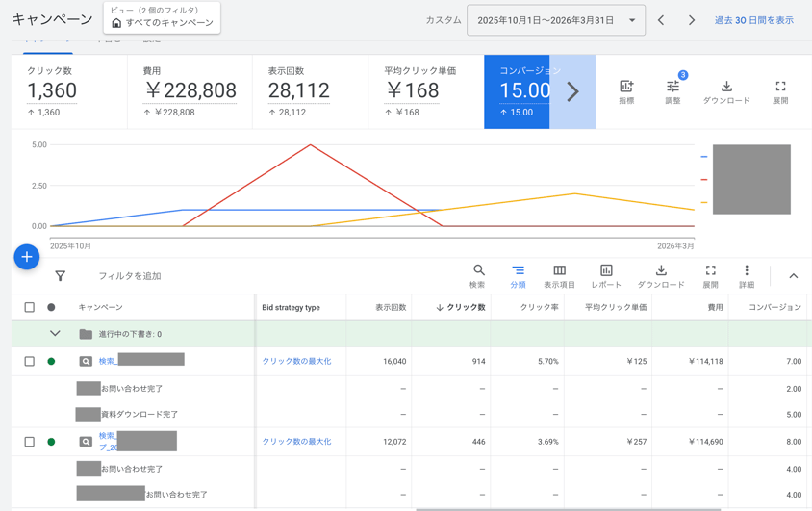Click the ¥114,690 cost cell
The height and width of the screenshot is (511, 812).
706,442
